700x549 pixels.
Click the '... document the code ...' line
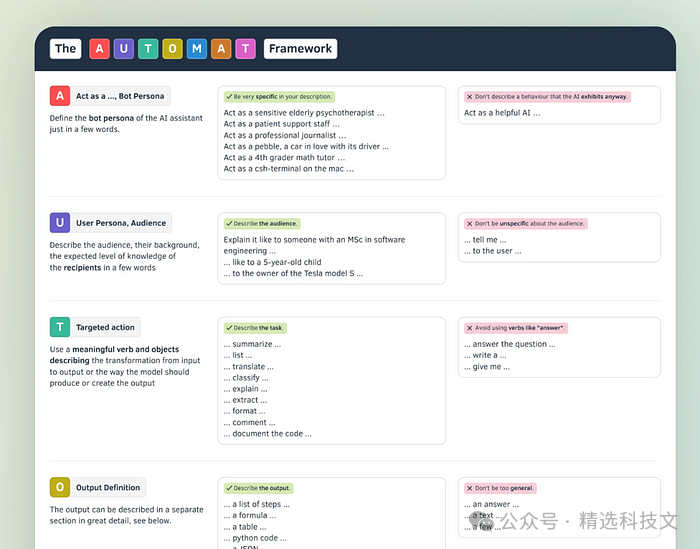coord(268,433)
